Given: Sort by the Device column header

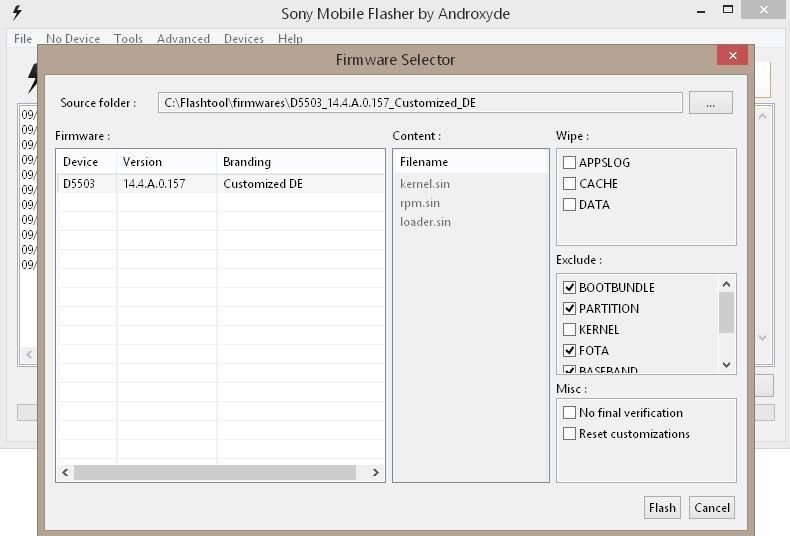Looking at the screenshot, I should 87,162.
